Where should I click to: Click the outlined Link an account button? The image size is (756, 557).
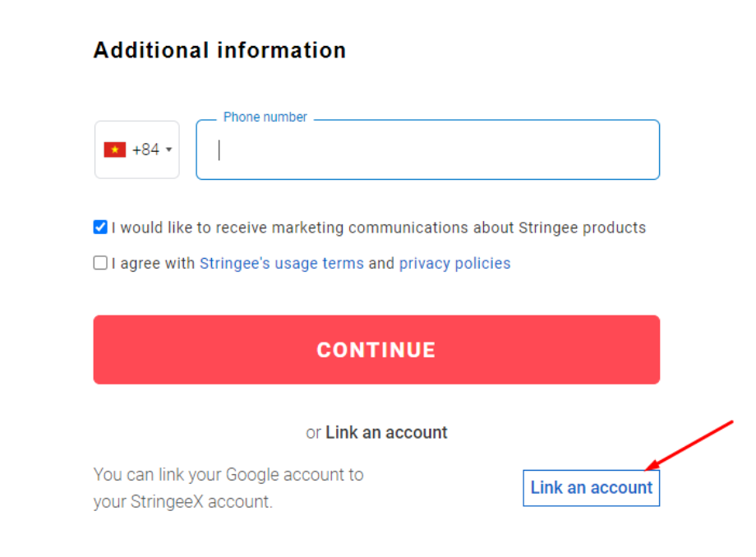pyautogui.click(x=591, y=487)
